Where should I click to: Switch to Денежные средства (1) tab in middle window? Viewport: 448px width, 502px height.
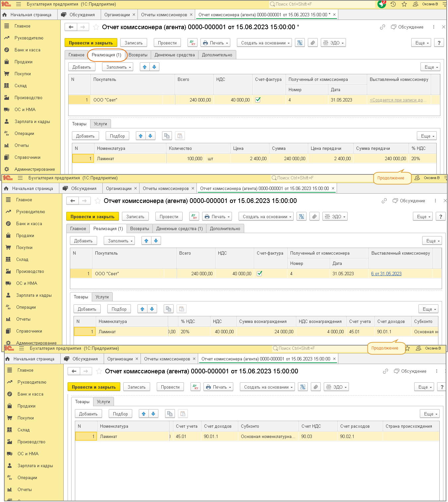click(180, 229)
